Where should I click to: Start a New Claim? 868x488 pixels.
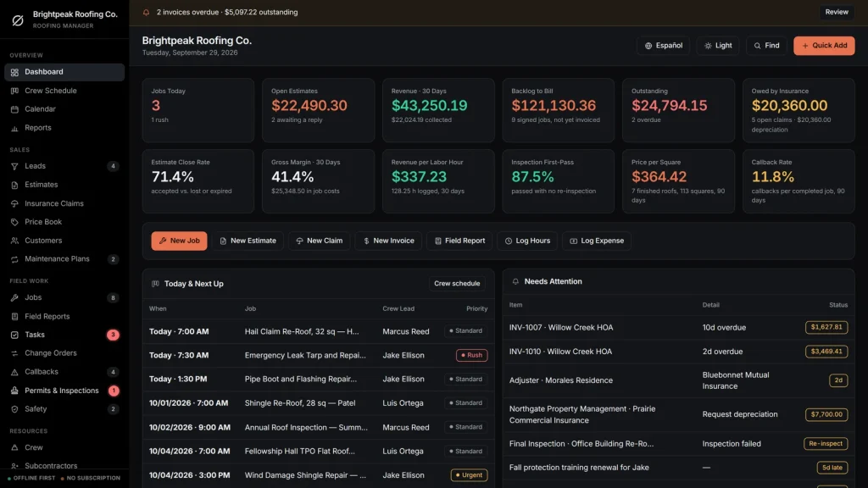tap(319, 241)
